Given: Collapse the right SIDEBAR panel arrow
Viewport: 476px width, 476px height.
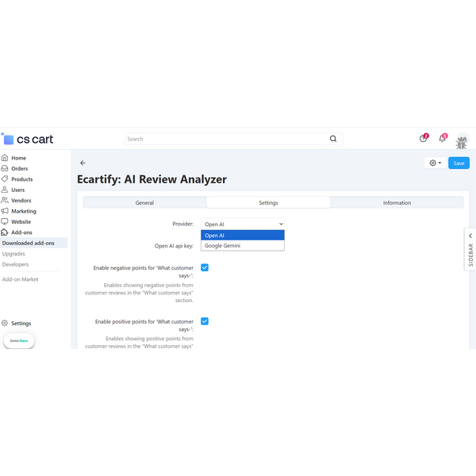Looking at the screenshot, I should (x=470, y=236).
